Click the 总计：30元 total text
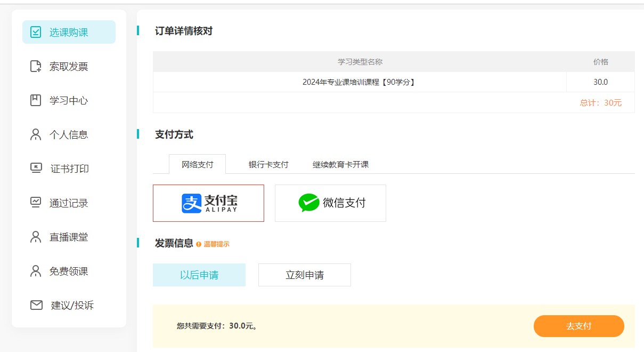This screenshot has width=644, height=352. pyautogui.click(x=601, y=102)
